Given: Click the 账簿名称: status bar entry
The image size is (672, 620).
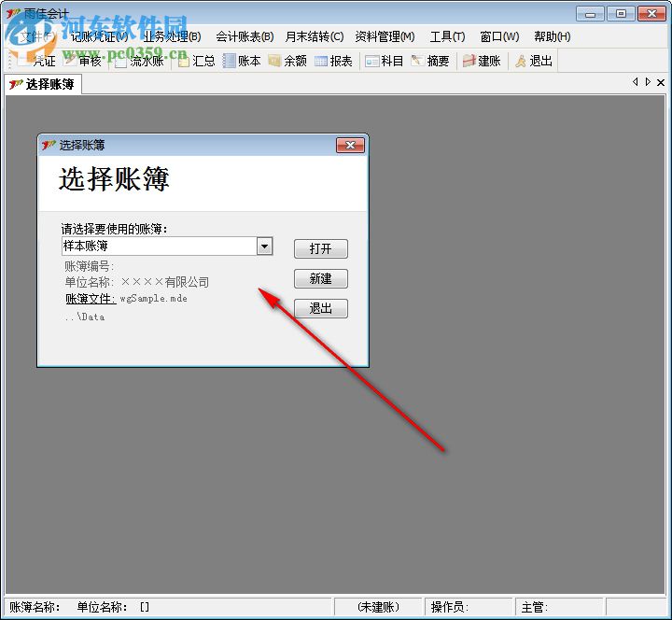Looking at the screenshot, I should click(x=35, y=607).
